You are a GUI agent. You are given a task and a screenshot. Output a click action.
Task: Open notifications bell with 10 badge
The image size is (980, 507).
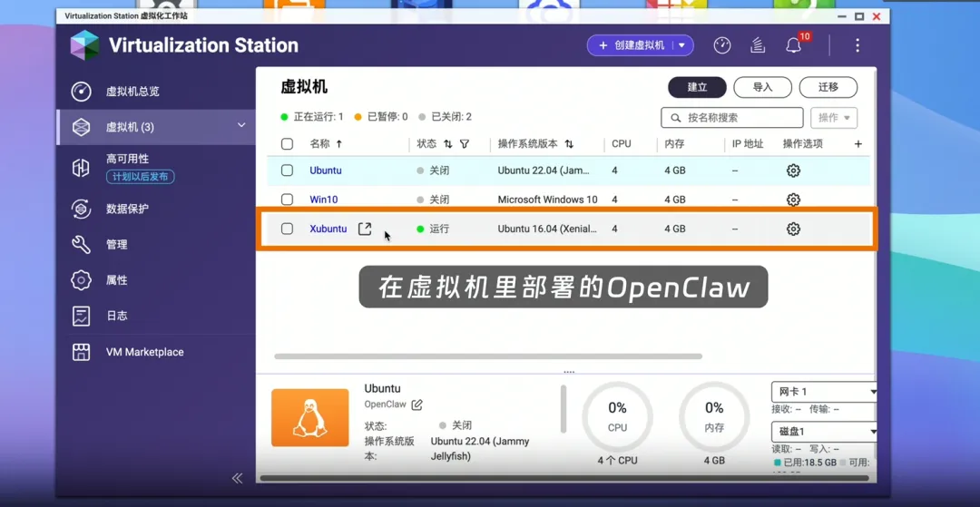pos(794,45)
